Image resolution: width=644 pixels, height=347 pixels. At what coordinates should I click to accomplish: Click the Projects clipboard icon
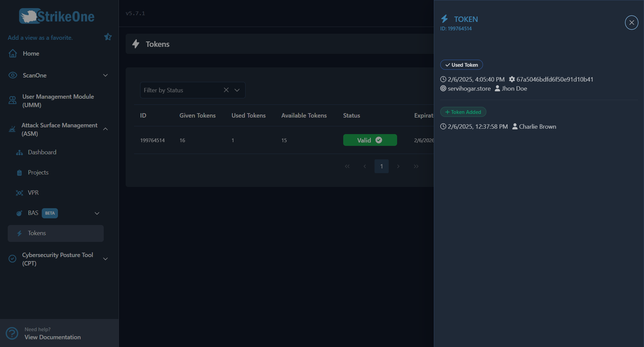click(x=19, y=172)
